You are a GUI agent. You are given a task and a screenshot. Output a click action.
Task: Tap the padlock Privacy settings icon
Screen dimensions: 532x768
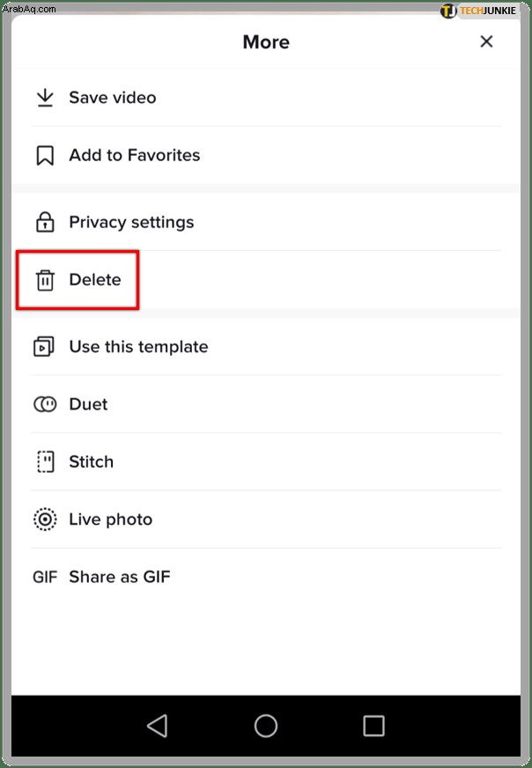point(45,222)
